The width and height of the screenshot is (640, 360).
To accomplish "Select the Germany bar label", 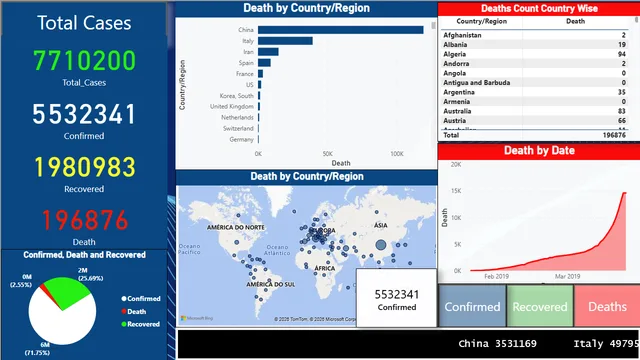I will click(x=241, y=140).
